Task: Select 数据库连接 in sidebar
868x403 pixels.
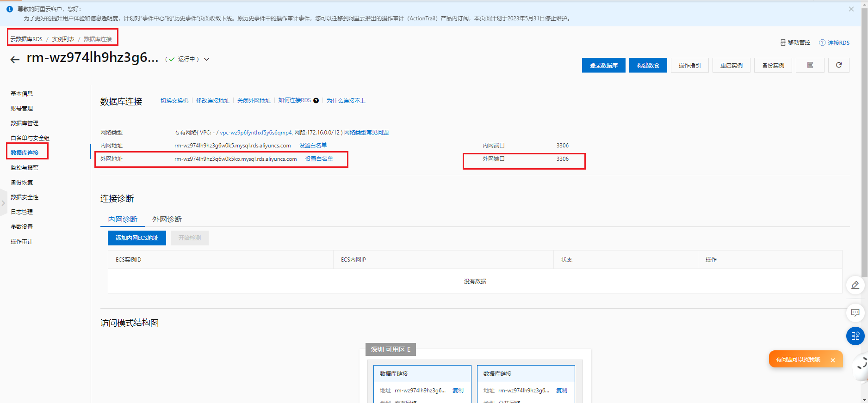Action: click(x=25, y=153)
